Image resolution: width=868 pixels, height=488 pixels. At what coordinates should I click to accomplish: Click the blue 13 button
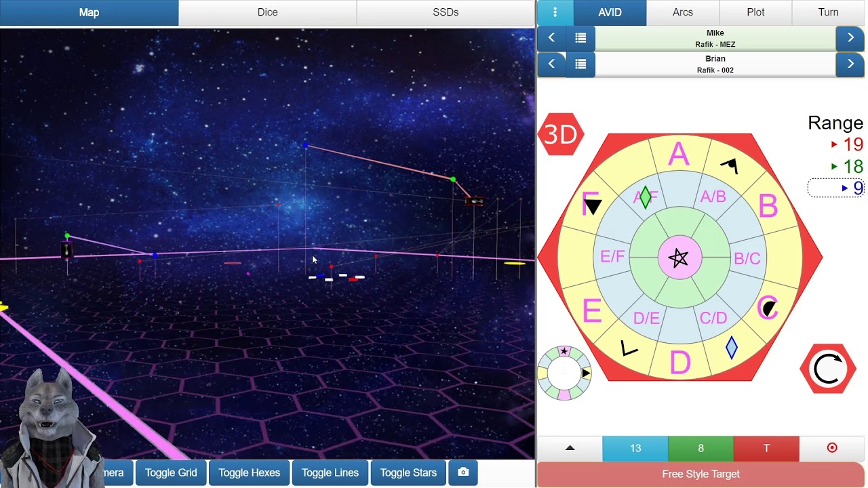coord(635,448)
